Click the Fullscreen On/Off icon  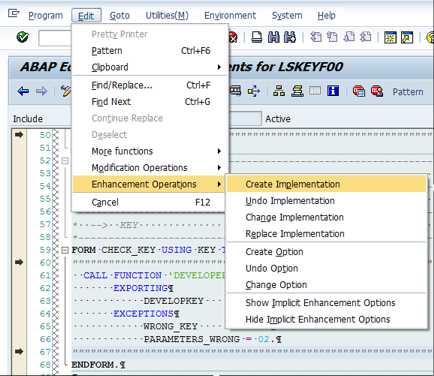315,91
